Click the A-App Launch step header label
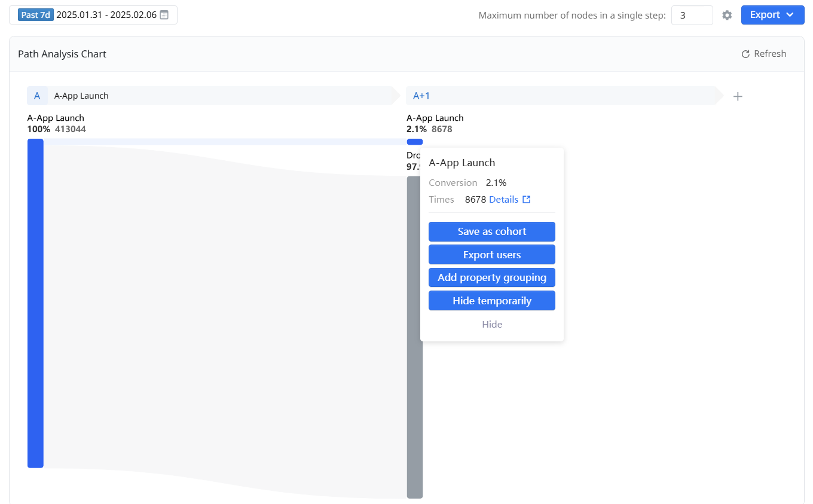 81,96
